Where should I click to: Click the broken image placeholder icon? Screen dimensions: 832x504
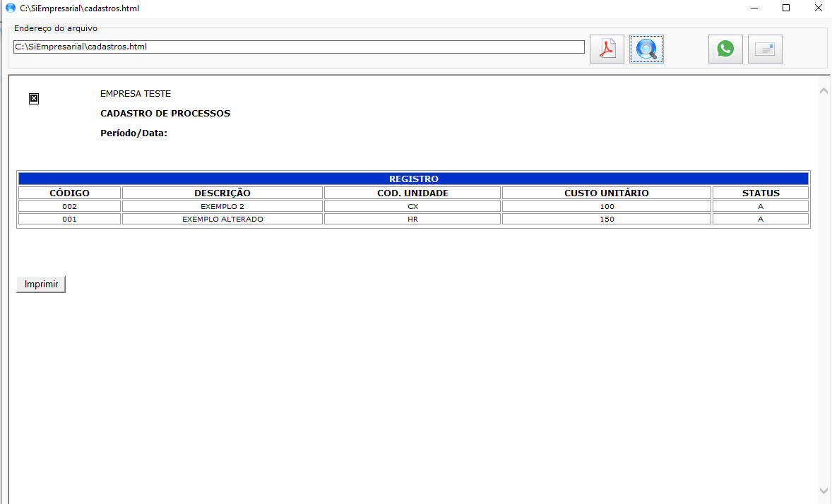point(34,99)
